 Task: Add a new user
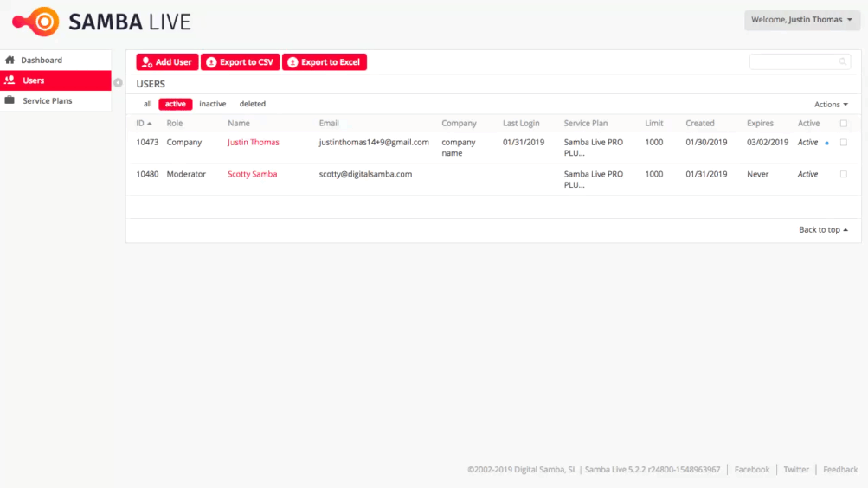167,62
